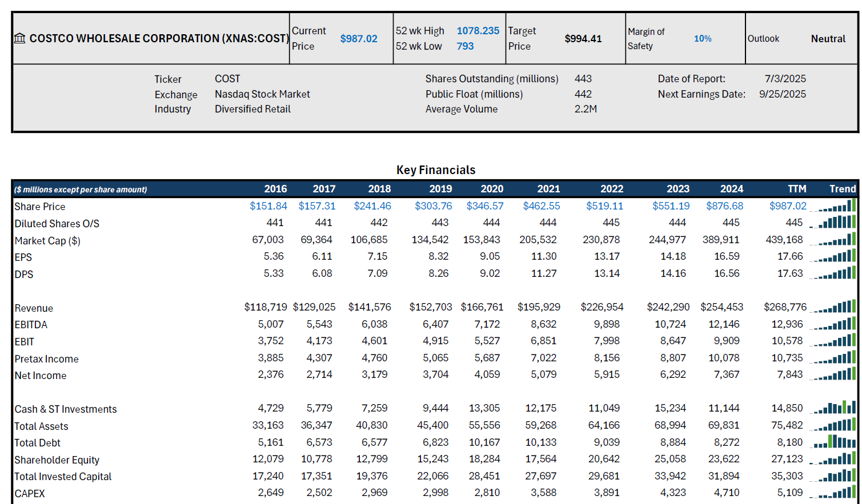The image size is (862, 504).
Task: Select Next Earnings Date 9/25/2025
Action: coord(783,94)
